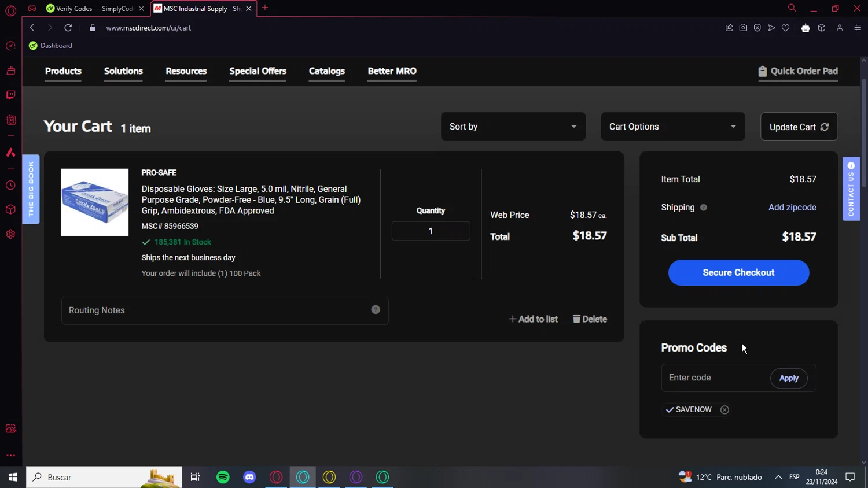Open a new browser tab
The image size is (868, 488).
(x=265, y=8)
